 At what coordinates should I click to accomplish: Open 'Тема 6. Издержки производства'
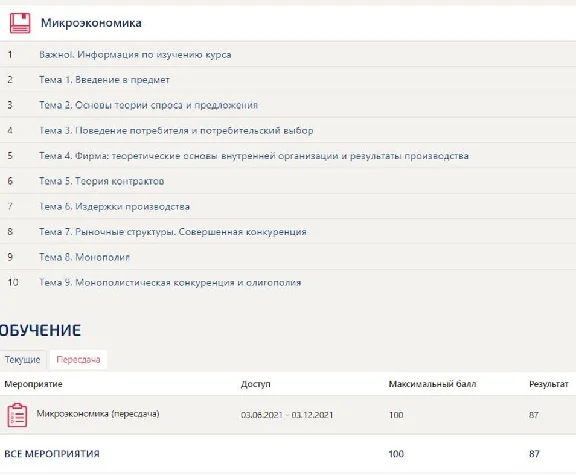pyautogui.click(x=114, y=206)
